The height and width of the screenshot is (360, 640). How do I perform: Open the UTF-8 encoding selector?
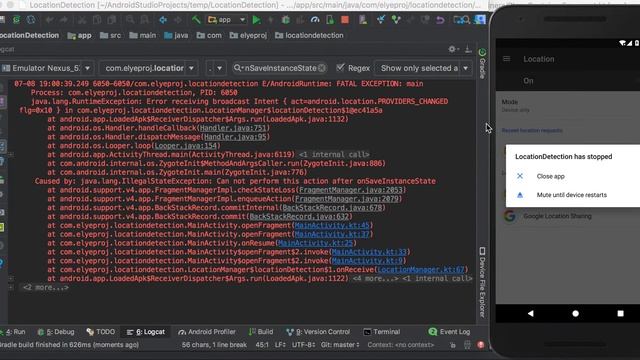(x=303, y=345)
